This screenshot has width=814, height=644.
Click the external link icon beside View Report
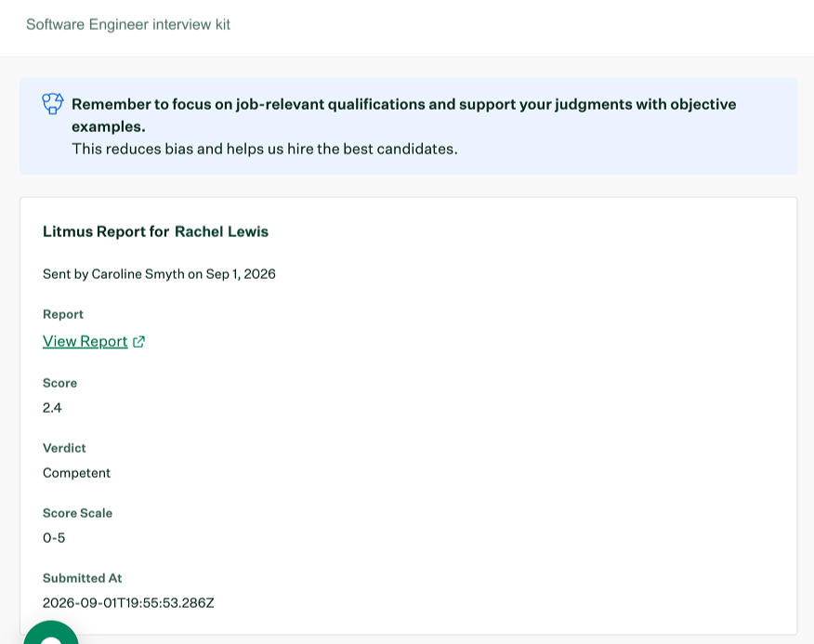[138, 342]
